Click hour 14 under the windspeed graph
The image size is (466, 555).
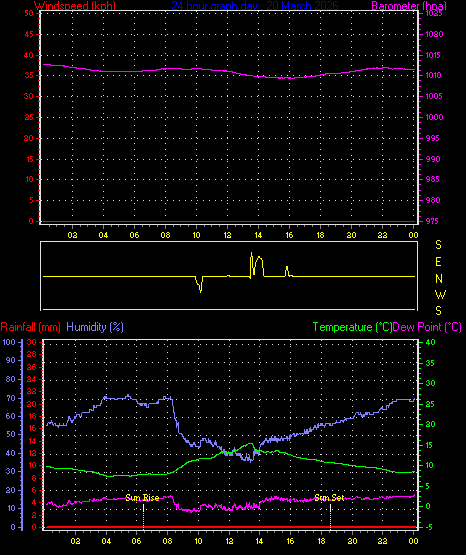(x=258, y=235)
